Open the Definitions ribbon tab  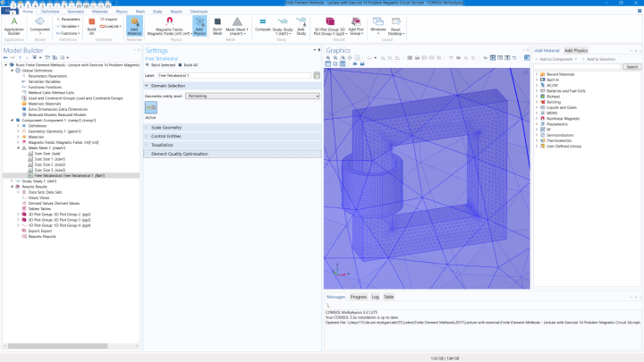click(50, 12)
